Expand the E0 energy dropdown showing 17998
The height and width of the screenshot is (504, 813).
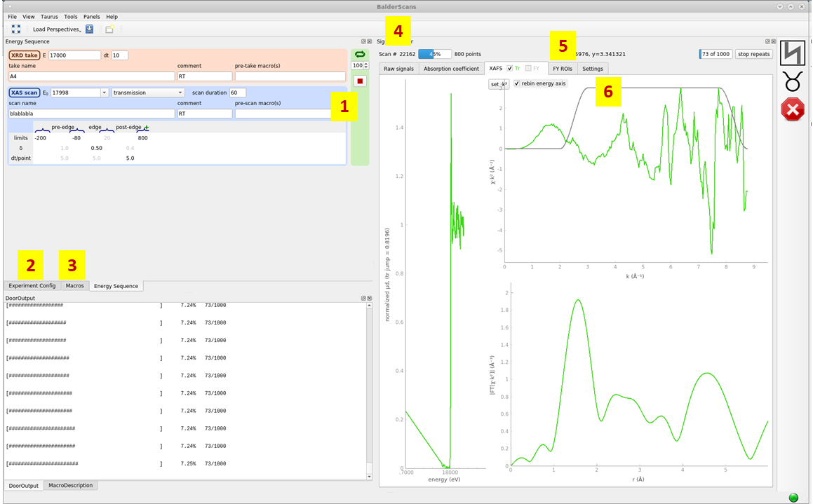coord(105,92)
